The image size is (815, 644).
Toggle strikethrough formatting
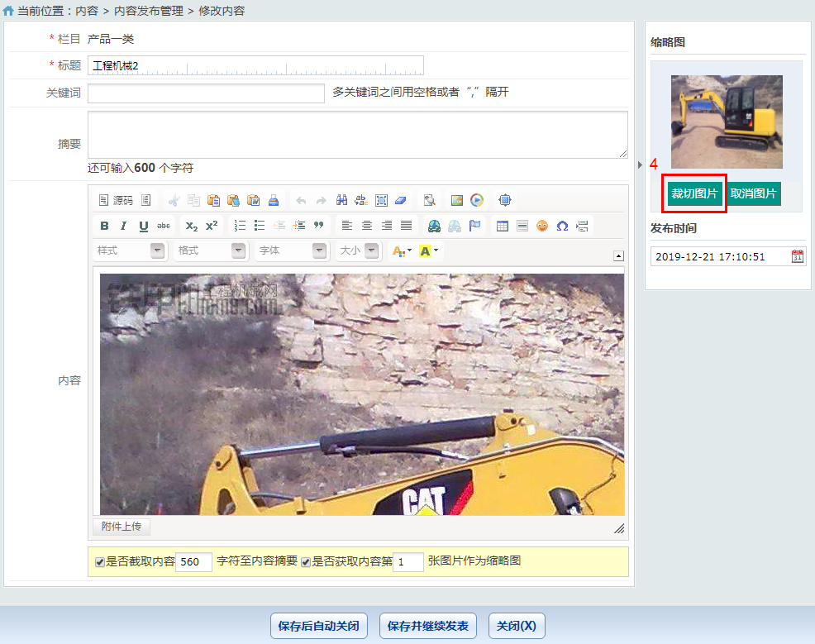[164, 226]
